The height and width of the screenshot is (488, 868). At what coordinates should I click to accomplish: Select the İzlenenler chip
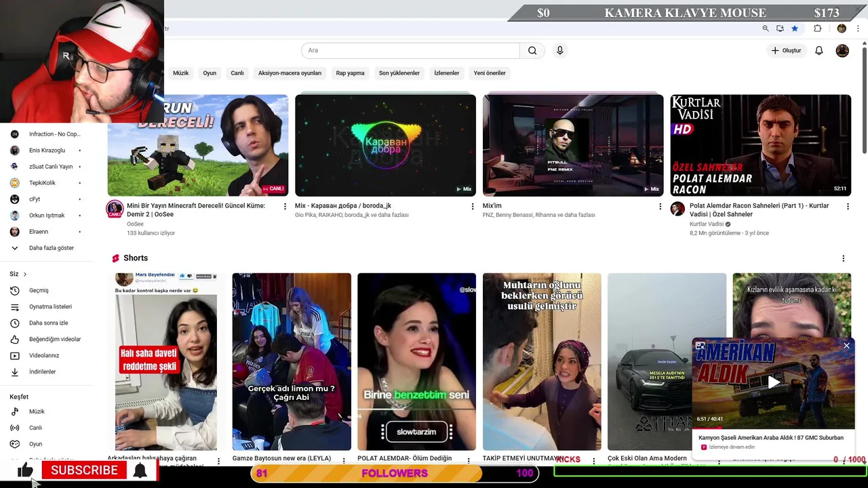[x=446, y=73]
